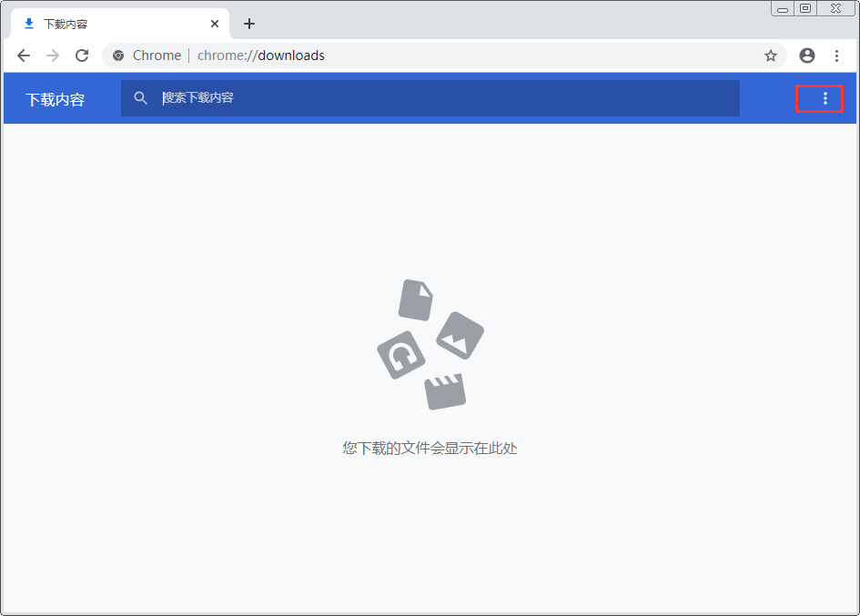
Task: Click the image file placeholder graphic
Action: point(461,337)
